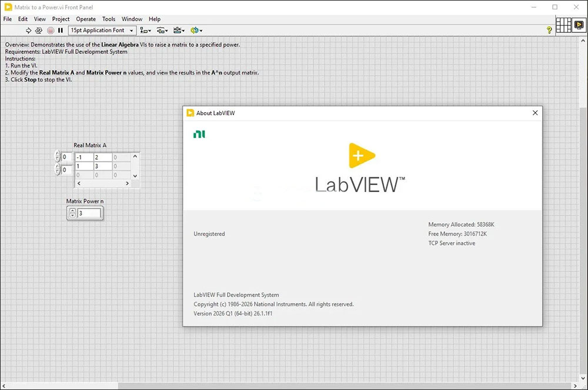The width and height of the screenshot is (588, 390).
Task: Open the Project menu
Action: [x=61, y=19]
